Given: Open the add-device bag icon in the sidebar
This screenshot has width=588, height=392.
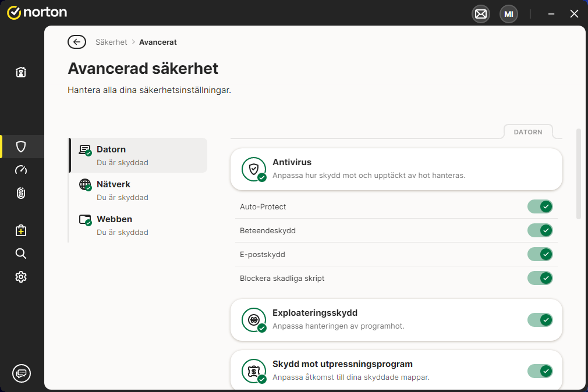Looking at the screenshot, I should coord(21,230).
